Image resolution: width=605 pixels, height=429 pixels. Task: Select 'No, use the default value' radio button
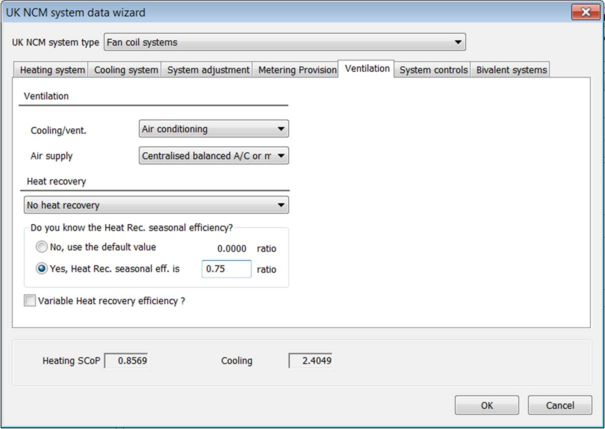point(42,247)
